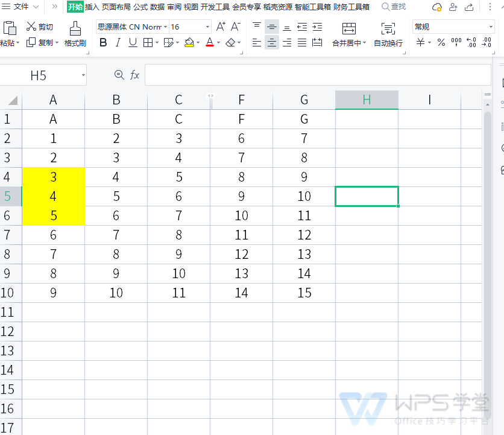Apply percent style format
Screen dimensions: 504x435
pyautogui.click(x=441, y=42)
